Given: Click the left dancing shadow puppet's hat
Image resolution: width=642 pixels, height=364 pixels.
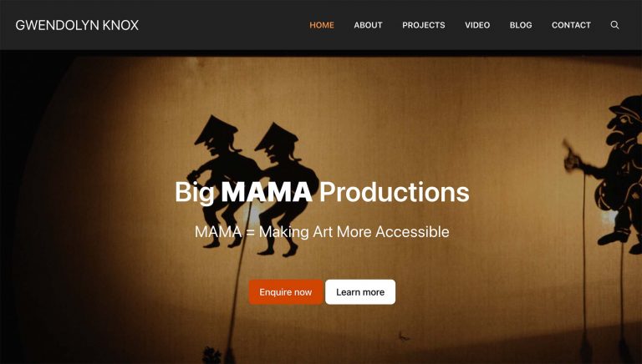Looking at the screenshot, I should pos(216,129).
